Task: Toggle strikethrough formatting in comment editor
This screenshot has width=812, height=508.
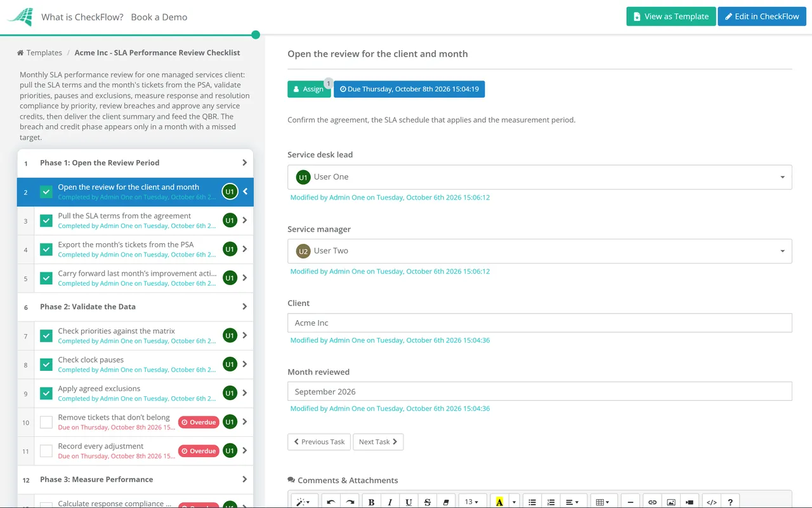Action: (x=428, y=502)
